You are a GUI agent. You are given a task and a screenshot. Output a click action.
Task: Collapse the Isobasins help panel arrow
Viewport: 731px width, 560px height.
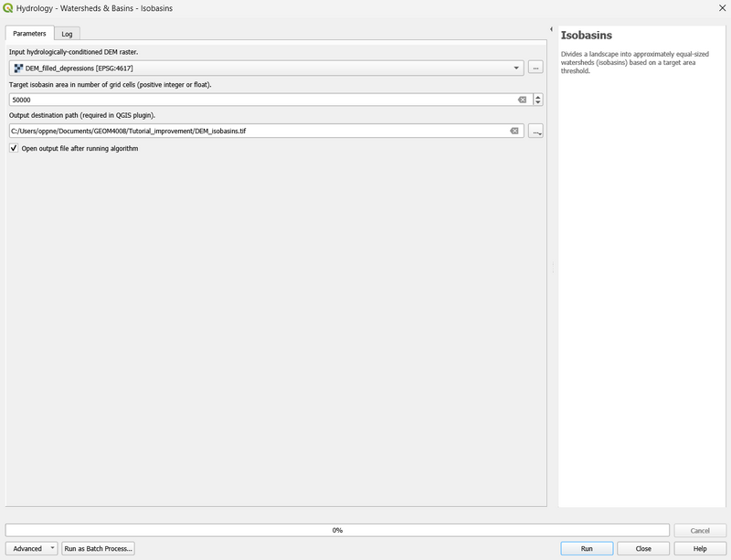(x=552, y=29)
